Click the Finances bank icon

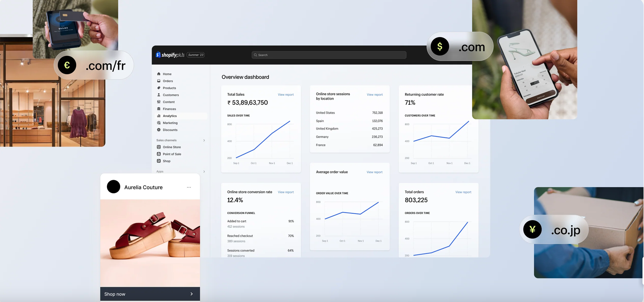click(x=159, y=109)
